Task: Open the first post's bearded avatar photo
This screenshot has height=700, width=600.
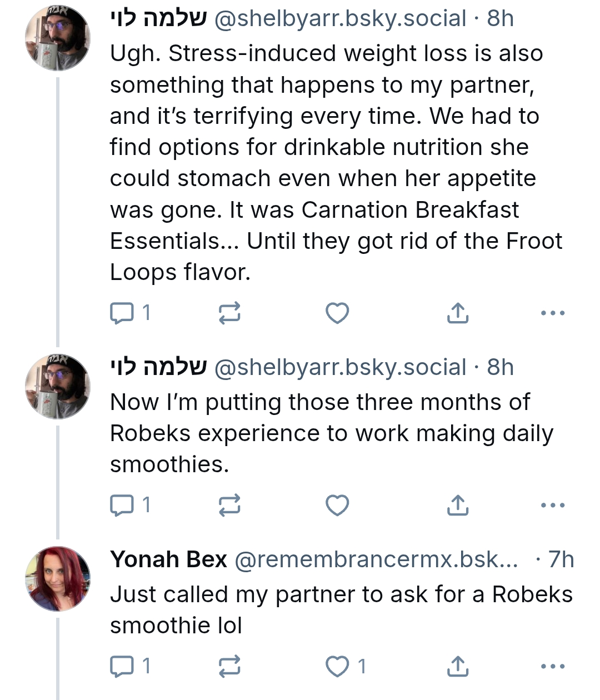Action: pyautogui.click(x=58, y=38)
